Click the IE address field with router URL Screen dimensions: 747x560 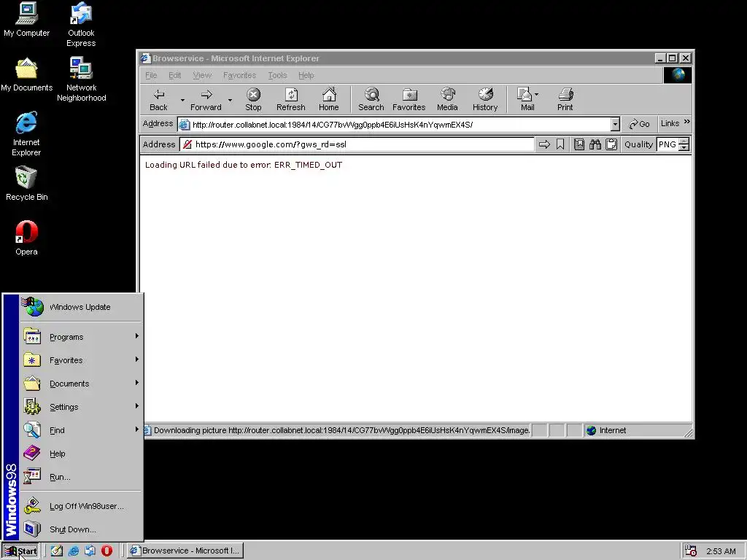[x=395, y=125]
